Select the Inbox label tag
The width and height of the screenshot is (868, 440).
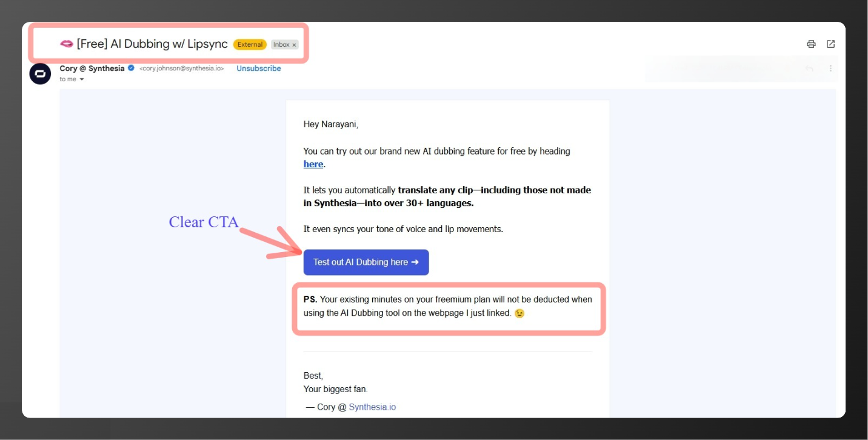click(x=282, y=44)
